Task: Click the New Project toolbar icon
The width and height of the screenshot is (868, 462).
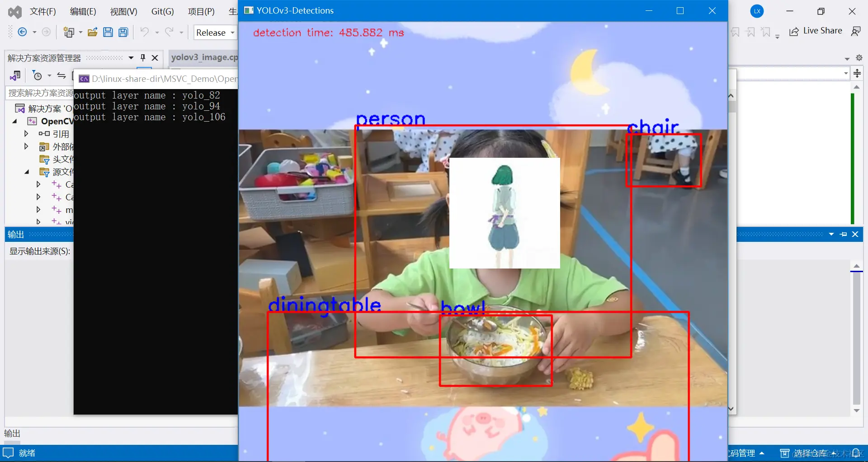Action: (x=69, y=32)
